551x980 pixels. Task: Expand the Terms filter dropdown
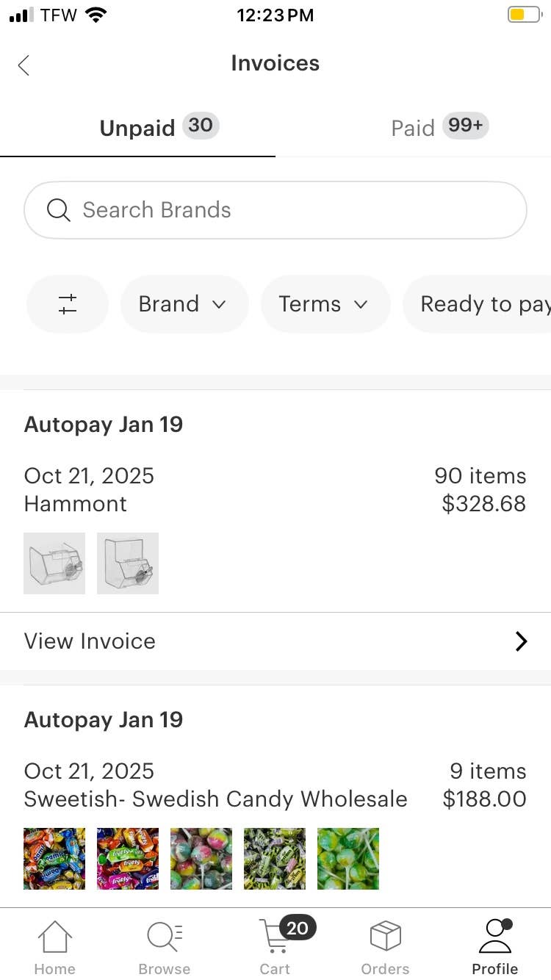click(324, 304)
